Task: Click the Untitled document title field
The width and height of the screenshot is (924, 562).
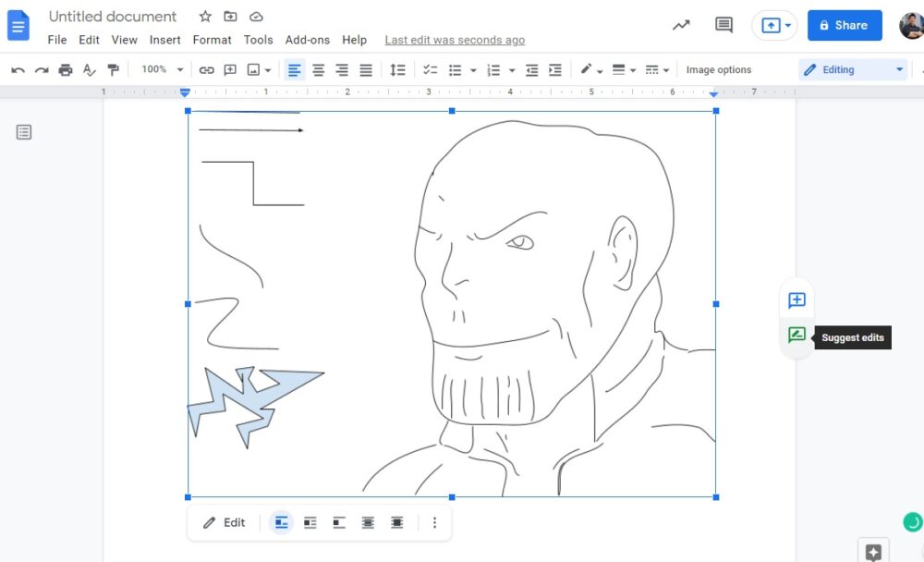Action: point(113,16)
